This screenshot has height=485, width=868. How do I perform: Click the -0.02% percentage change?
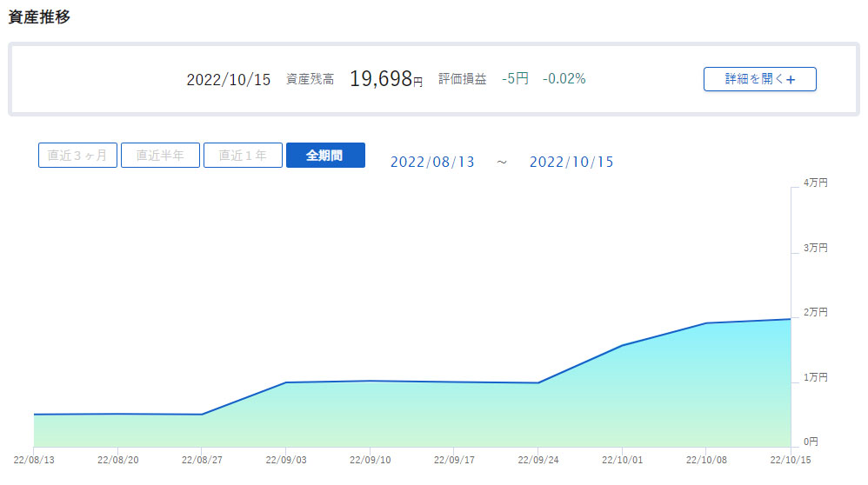click(564, 79)
